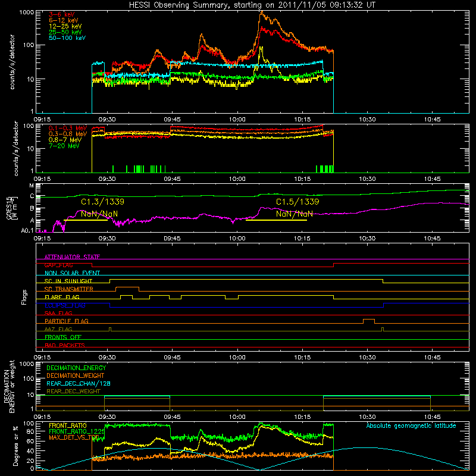Click the 0.8-7 MeV legend entry

point(65,140)
